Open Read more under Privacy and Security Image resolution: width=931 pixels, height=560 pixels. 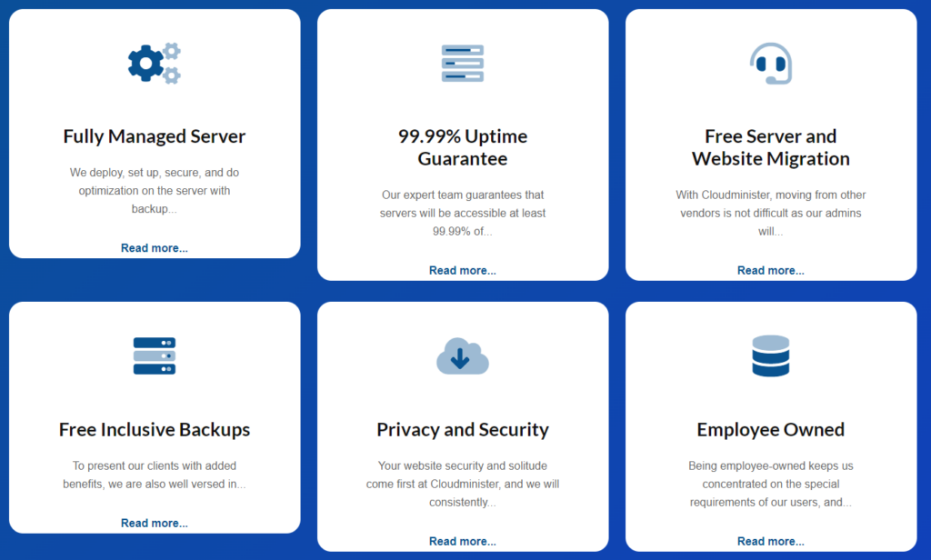[463, 542]
